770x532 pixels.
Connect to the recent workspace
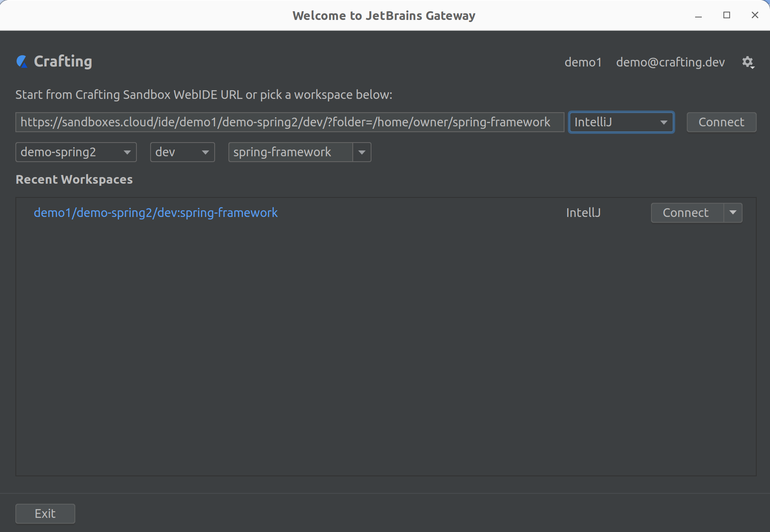pos(687,213)
